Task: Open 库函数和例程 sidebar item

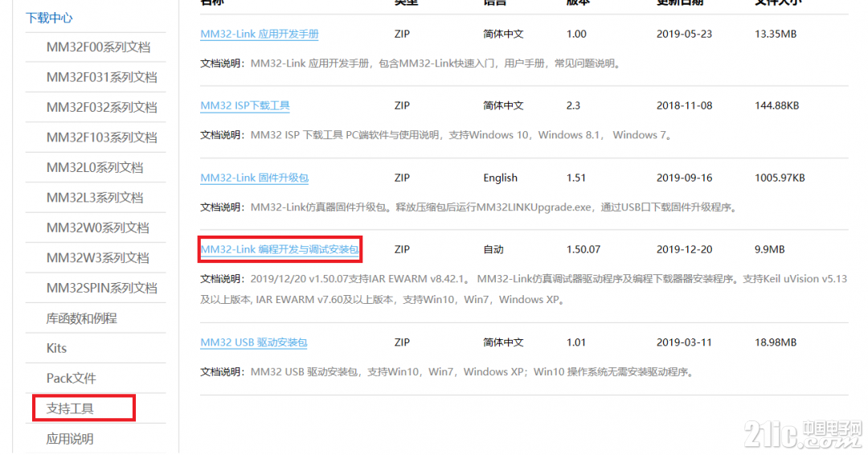Action: (81, 318)
